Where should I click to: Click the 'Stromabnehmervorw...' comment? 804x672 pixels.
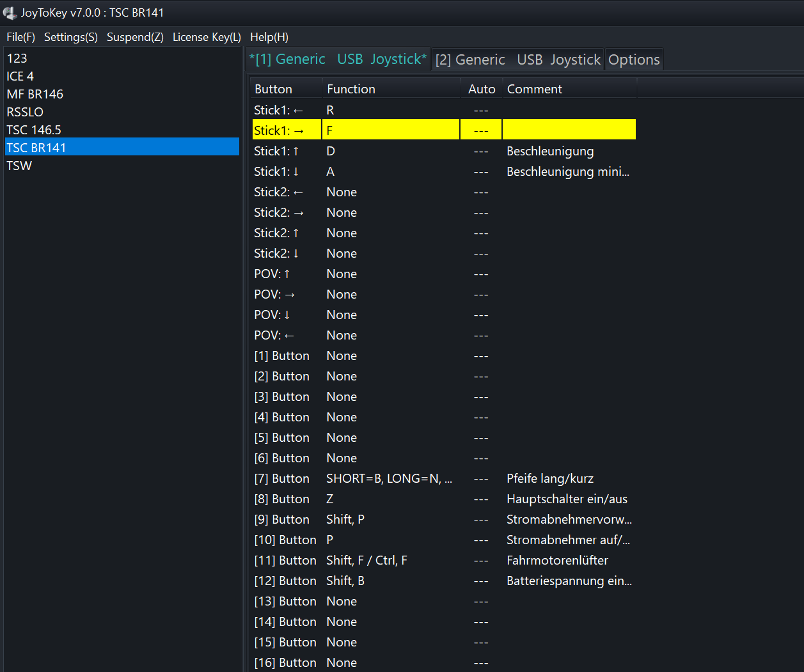click(569, 519)
